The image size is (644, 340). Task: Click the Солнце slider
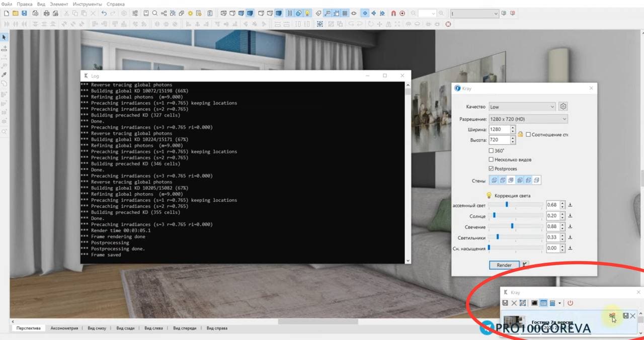point(516,215)
